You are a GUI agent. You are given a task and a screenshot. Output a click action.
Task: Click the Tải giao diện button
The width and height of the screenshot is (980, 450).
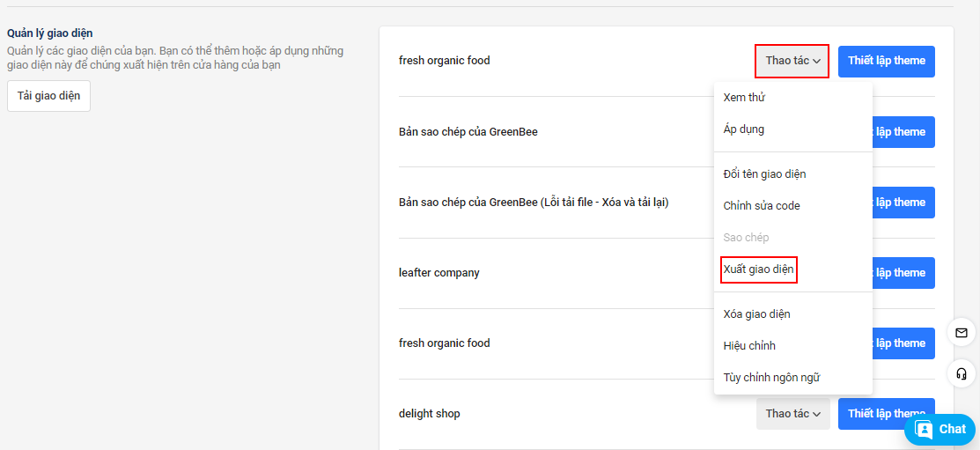pyautogui.click(x=48, y=96)
